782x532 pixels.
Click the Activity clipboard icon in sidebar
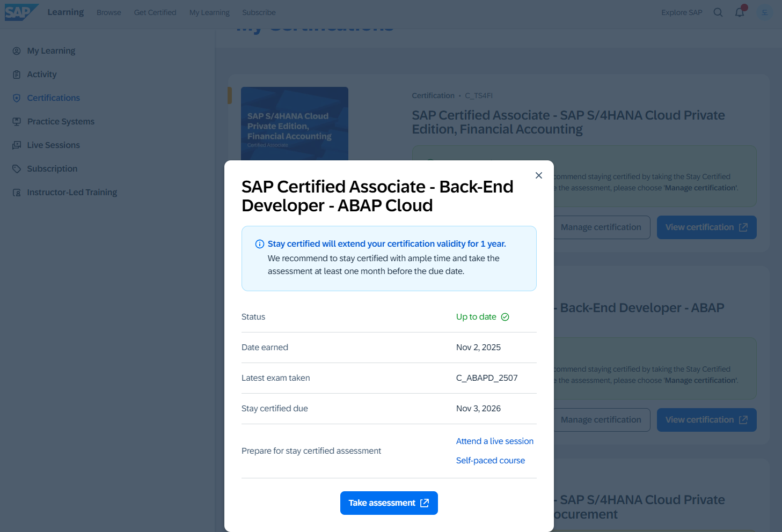coord(17,75)
